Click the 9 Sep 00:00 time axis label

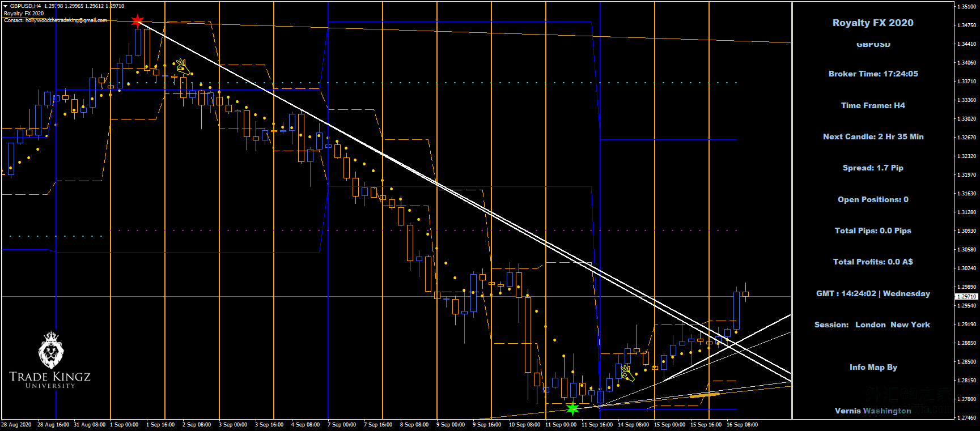451,425
